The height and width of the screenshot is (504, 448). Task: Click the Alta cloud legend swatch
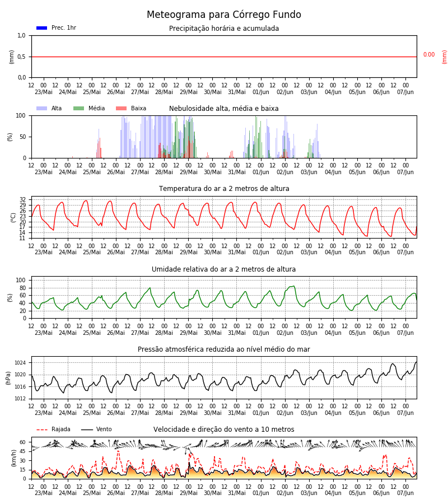42,108
